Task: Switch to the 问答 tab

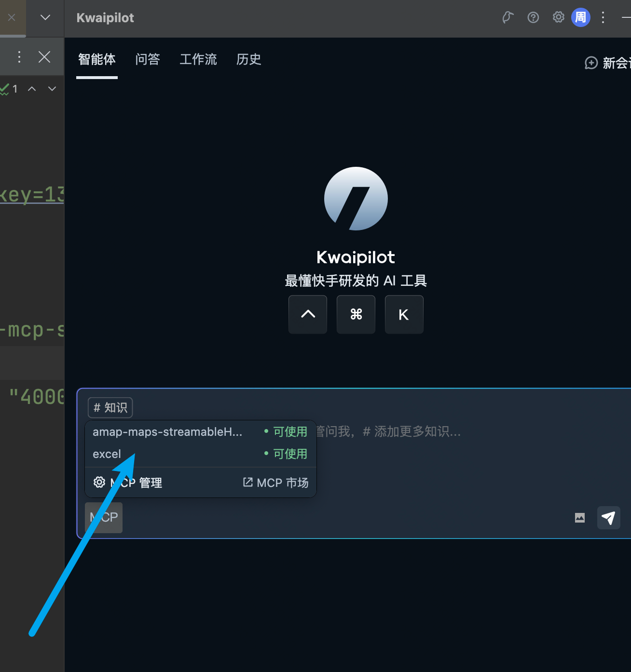Action: (148, 59)
